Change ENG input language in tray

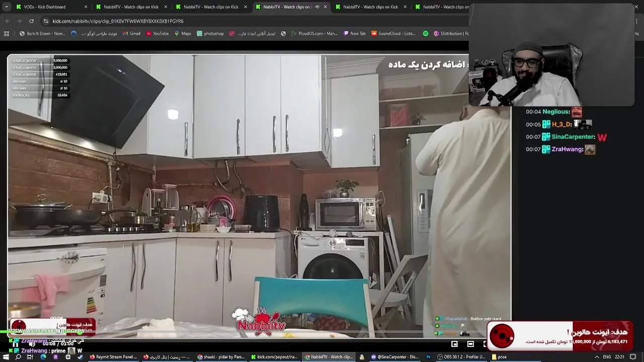pos(607,357)
